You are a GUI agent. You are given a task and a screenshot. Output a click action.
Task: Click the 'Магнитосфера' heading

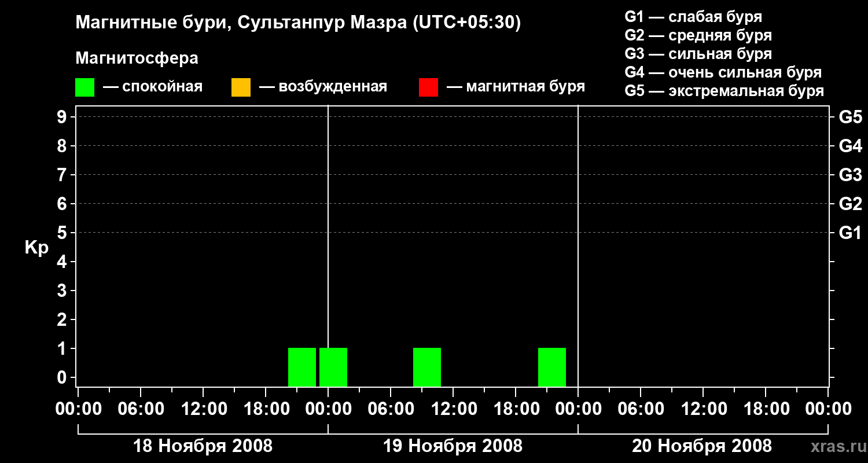click(x=137, y=58)
